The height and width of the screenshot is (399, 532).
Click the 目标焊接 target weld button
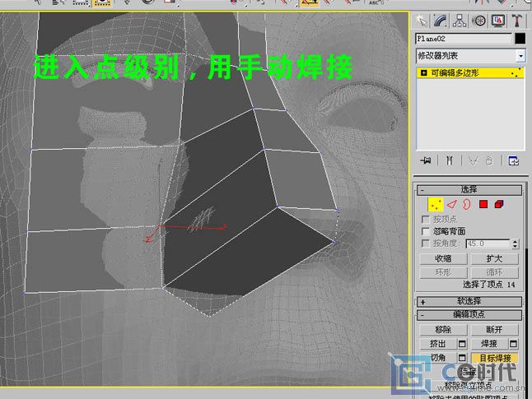496,359
